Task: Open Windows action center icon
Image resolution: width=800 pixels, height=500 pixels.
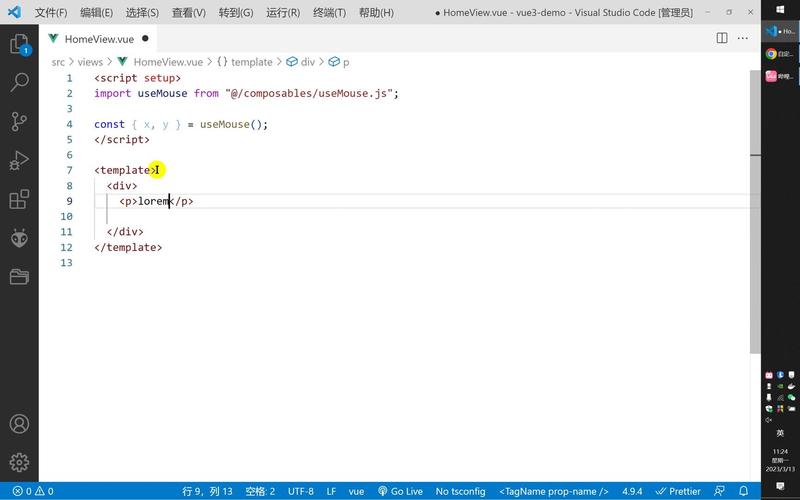Action: [x=780, y=486]
